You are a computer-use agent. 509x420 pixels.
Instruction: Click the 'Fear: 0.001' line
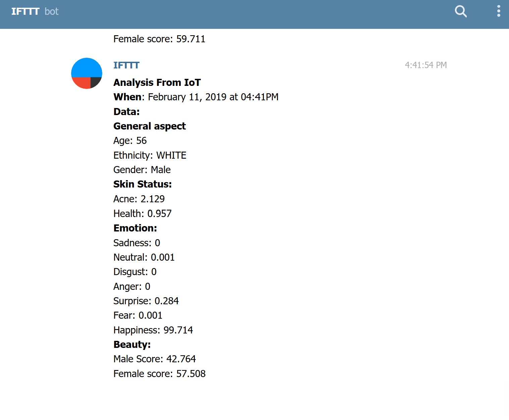(x=138, y=315)
